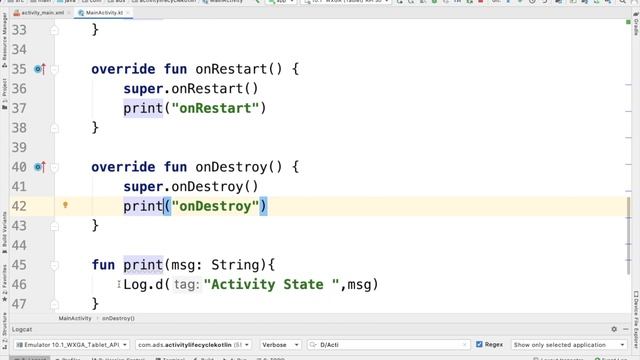Screen dimensions: 640x360
Task: Click the tag: parameter hint
Action: coord(187,284)
